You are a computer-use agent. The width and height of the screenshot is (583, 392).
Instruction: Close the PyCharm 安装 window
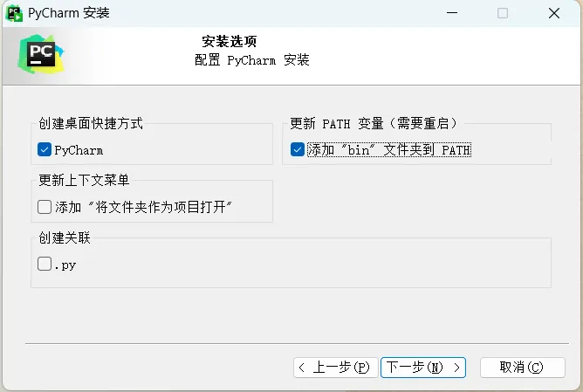554,13
